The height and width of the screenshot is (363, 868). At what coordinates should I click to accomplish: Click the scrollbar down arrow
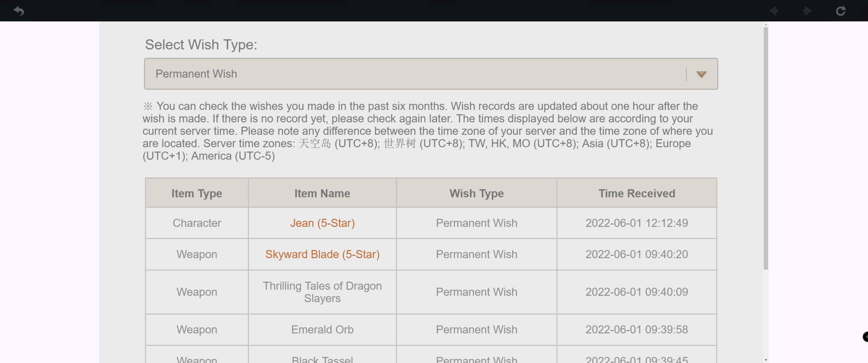766,360
